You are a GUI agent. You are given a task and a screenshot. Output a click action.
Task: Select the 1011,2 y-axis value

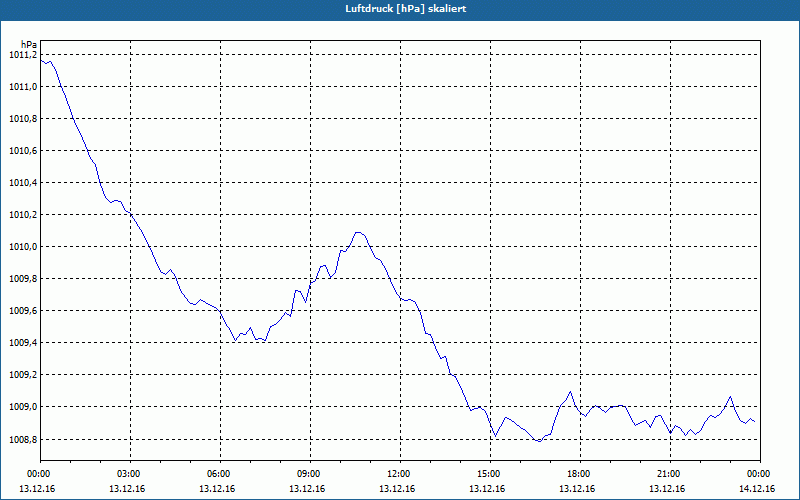[23, 55]
